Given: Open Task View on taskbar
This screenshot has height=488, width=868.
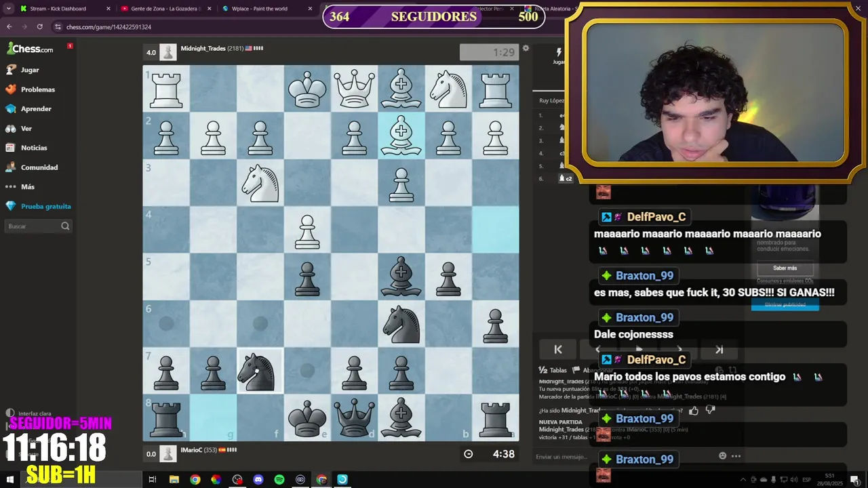Looking at the screenshot, I should coord(153,479).
